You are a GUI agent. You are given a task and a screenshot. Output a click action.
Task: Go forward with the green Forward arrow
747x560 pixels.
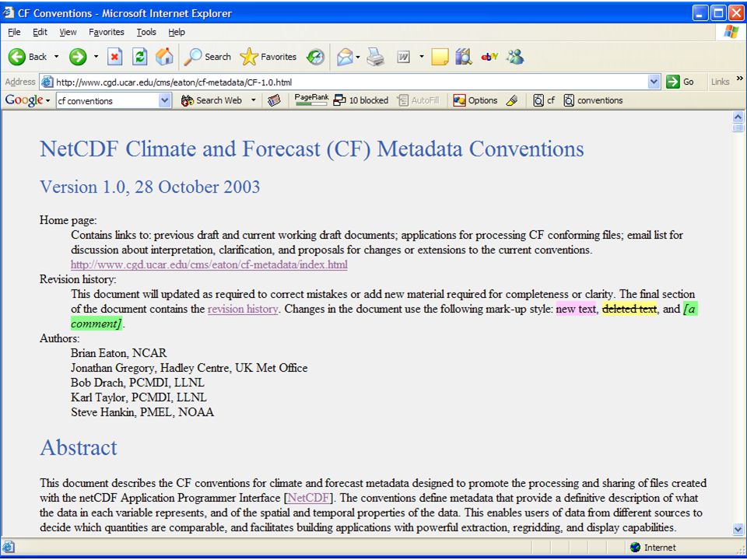(x=78, y=57)
